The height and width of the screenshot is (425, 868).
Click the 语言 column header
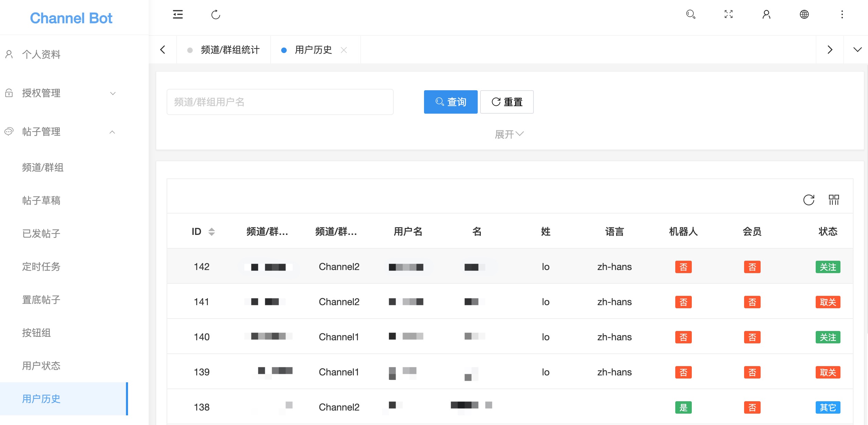pyautogui.click(x=614, y=231)
